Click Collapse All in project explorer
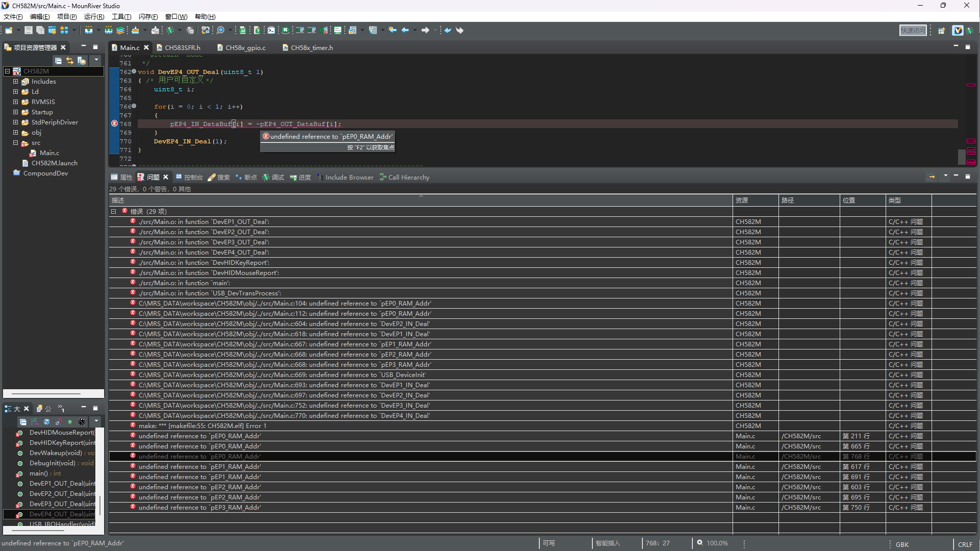The width and height of the screenshot is (980, 551). pyautogui.click(x=58, y=61)
